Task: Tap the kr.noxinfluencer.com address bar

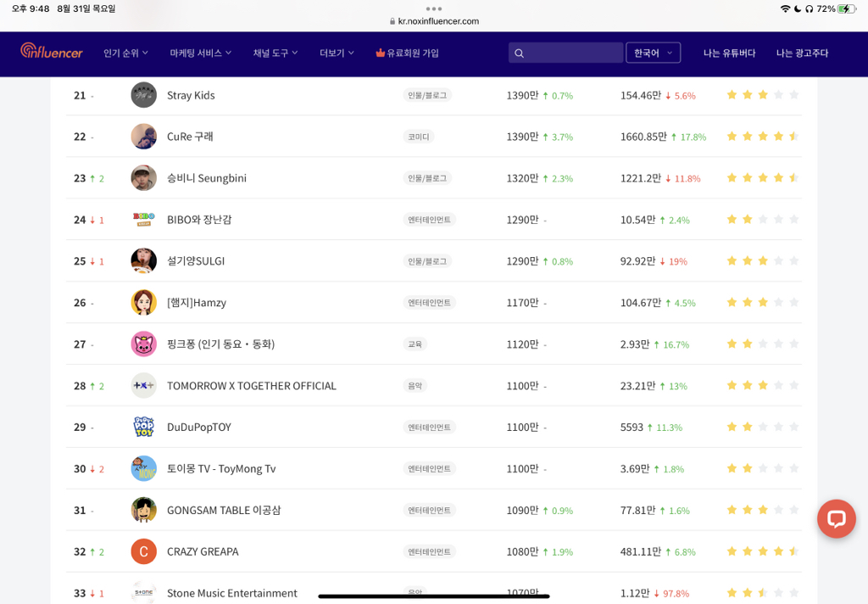Action: pos(435,21)
